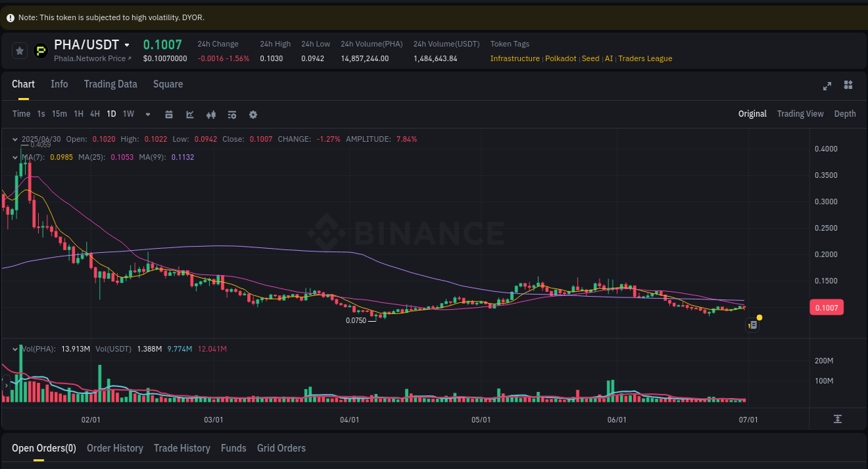Select the 1W timeframe
The height and width of the screenshot is (469, 868).
click(x=128, y=114)
